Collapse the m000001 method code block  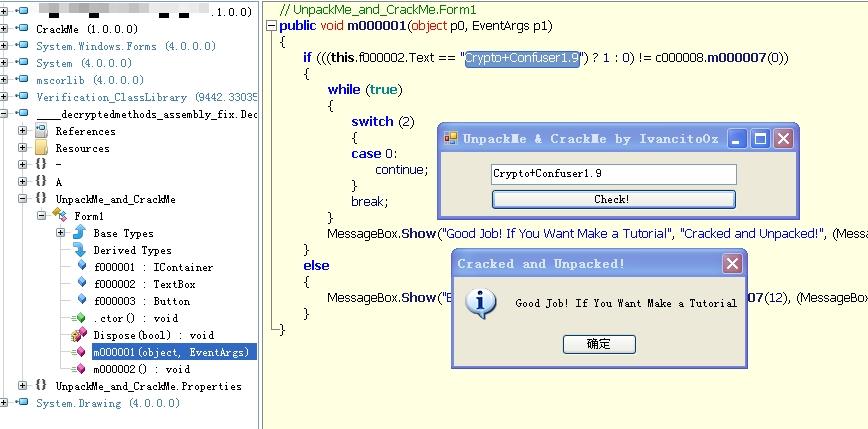point(271,26)
